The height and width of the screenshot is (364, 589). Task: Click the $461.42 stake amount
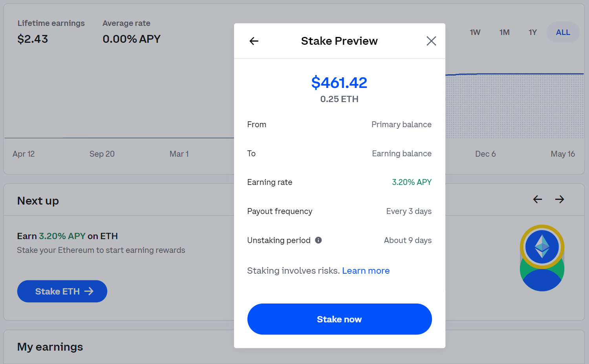coord(339,83)
